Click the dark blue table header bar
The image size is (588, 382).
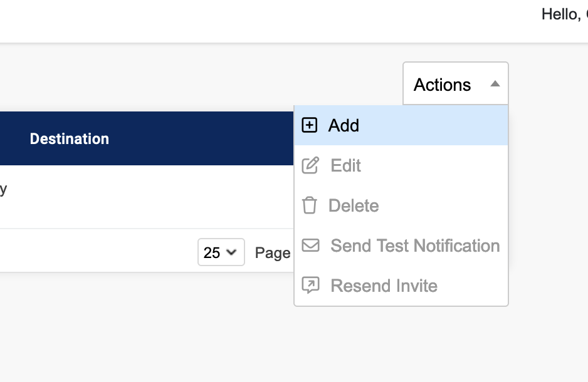point(188,138)
